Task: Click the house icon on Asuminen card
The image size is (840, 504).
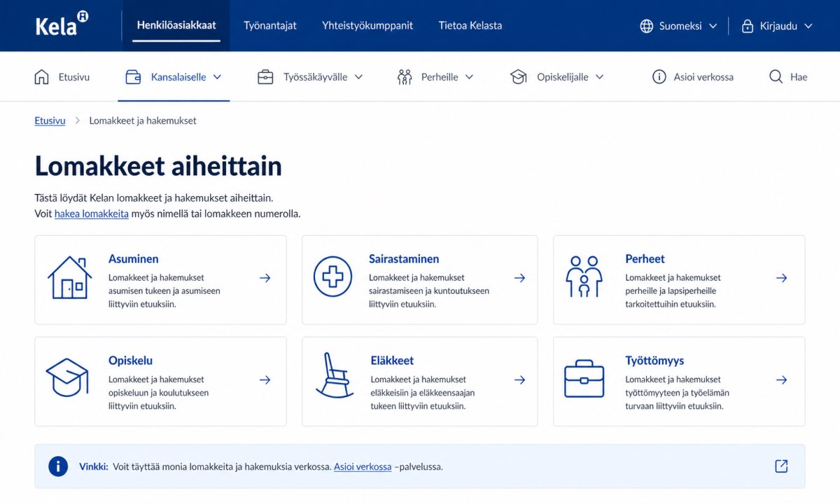Action: pyautogui.click(x=69, y=277)
